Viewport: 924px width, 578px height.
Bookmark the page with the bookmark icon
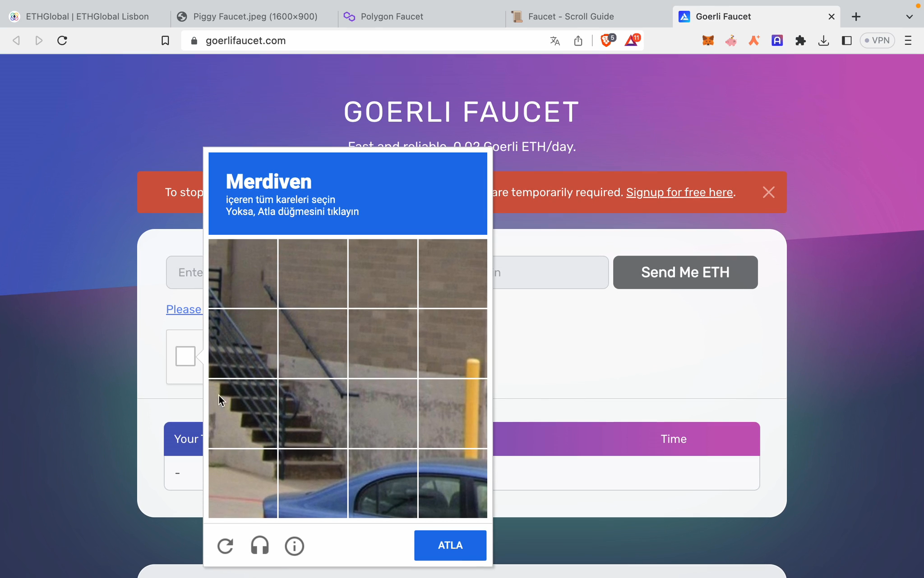tap(165, 41)
